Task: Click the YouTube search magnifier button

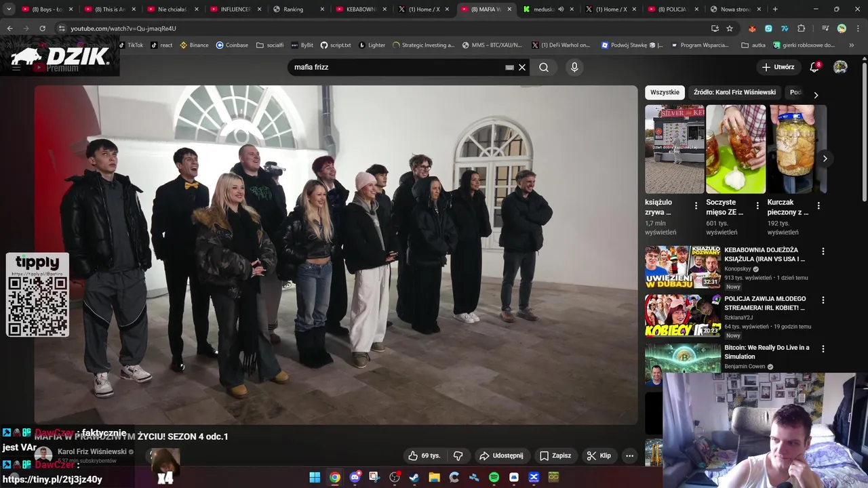Action: point(544,67)
